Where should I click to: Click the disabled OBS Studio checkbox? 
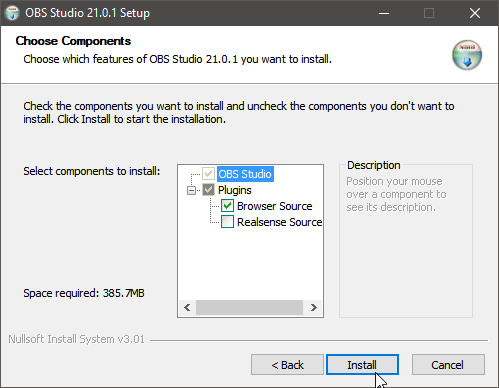[208, 174]
